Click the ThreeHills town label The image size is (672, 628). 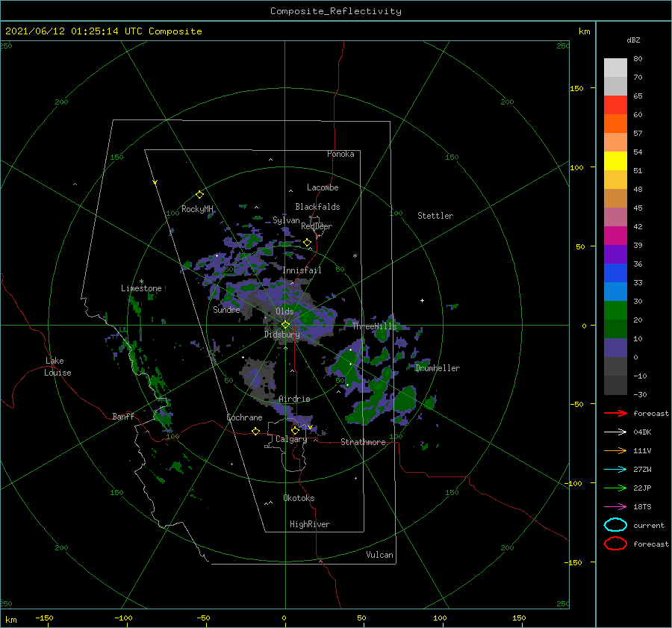pos(375,326)
